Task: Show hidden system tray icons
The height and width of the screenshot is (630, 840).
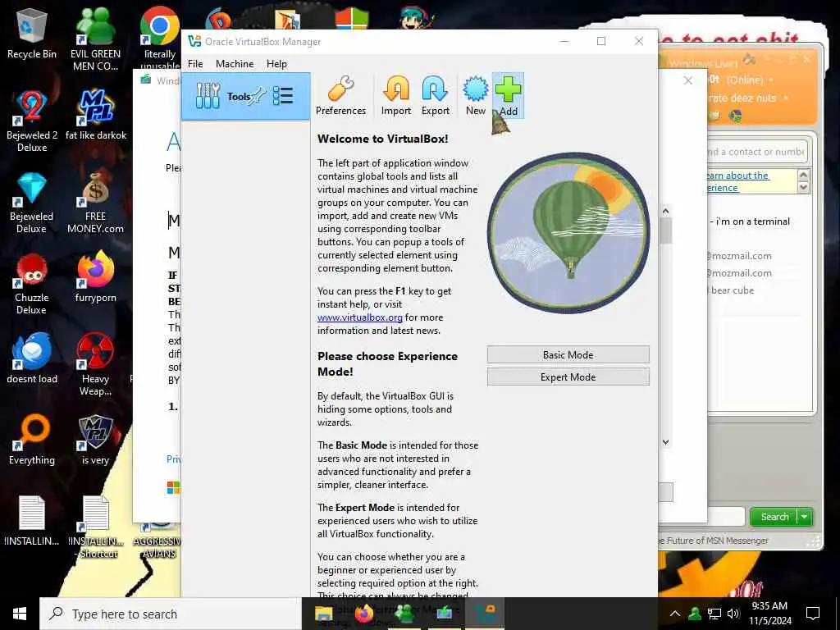Action: (x=675, y=614)
